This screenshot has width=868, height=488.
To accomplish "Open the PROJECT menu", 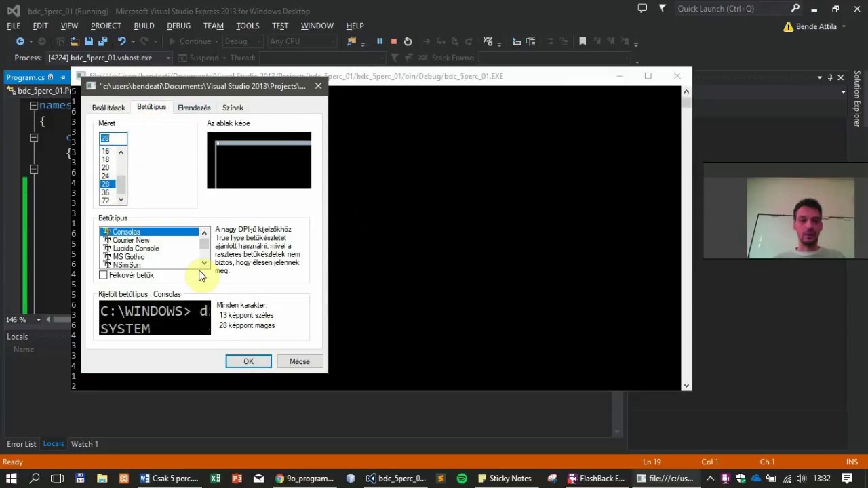I will 106,26.
